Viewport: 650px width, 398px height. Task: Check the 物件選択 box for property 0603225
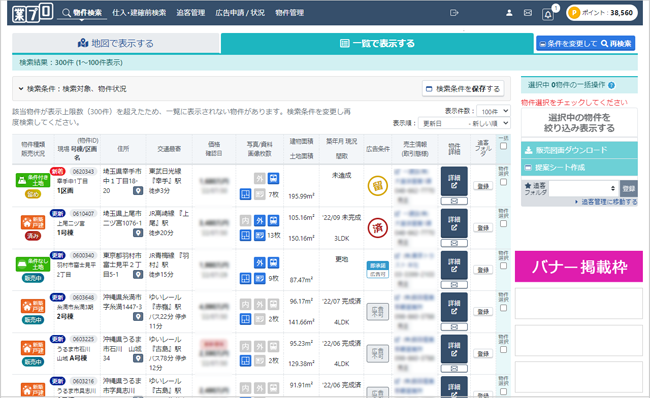pyautogui.click(x=503, y=349)
